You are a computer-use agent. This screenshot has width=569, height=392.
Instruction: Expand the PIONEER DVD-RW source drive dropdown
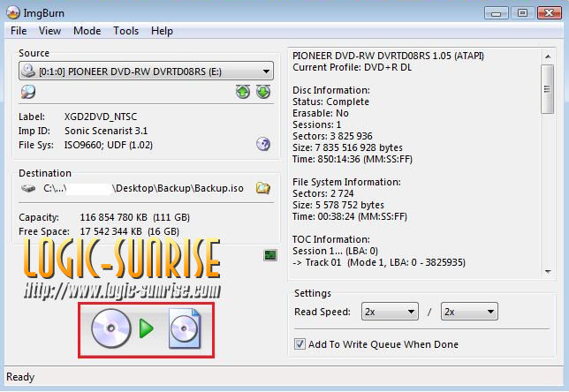[267, 72]
